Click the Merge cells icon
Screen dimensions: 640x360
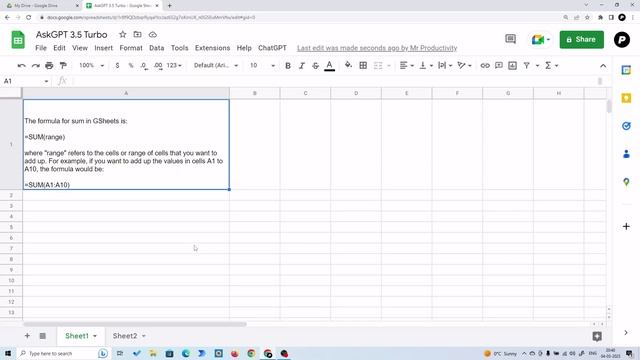[378, 65]
